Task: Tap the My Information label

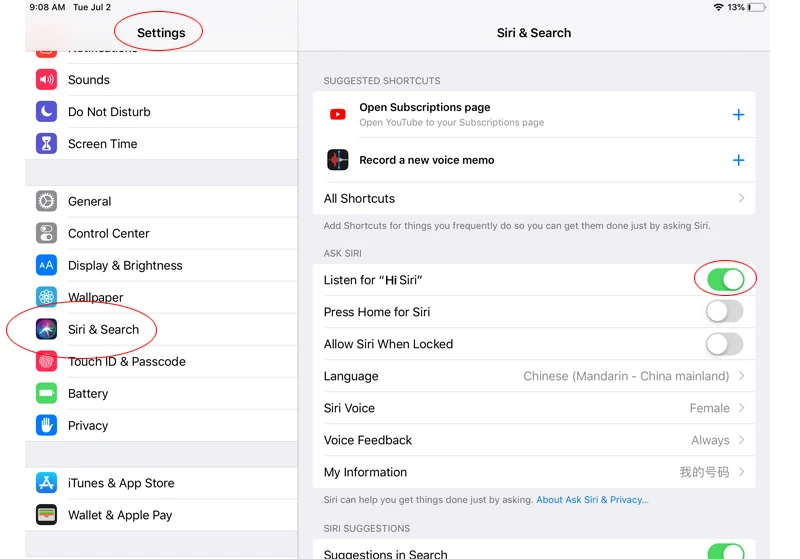Action: coord(365,472)
